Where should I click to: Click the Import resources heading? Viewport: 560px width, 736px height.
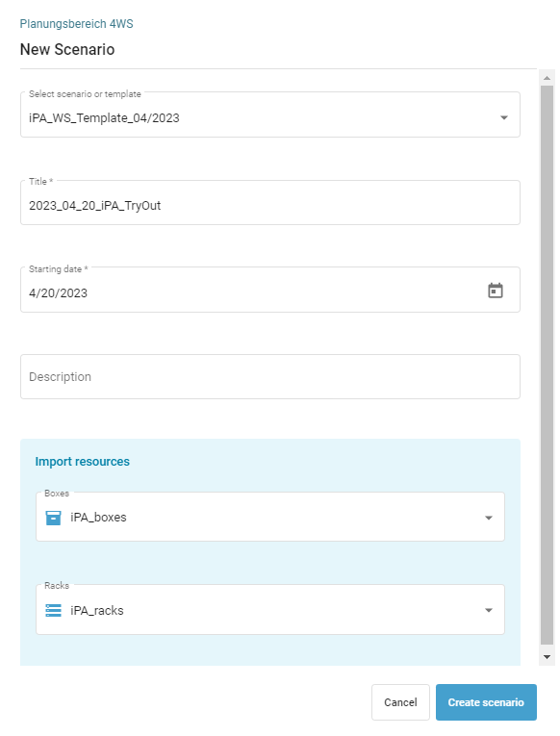point(82,462)
